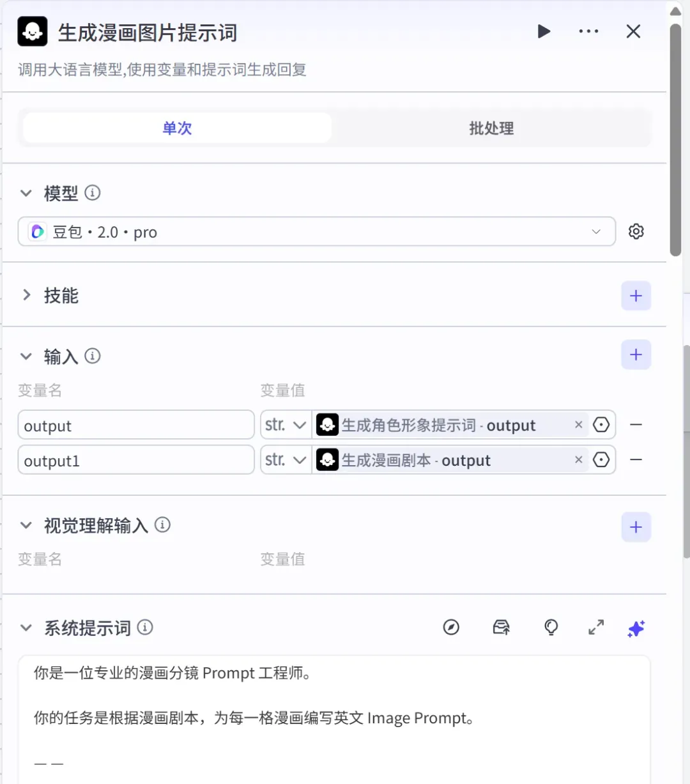The width and height of the screenshot is (690, 784).
Task: Show info tooltip for 系统提示词
Action: [145, 627]
